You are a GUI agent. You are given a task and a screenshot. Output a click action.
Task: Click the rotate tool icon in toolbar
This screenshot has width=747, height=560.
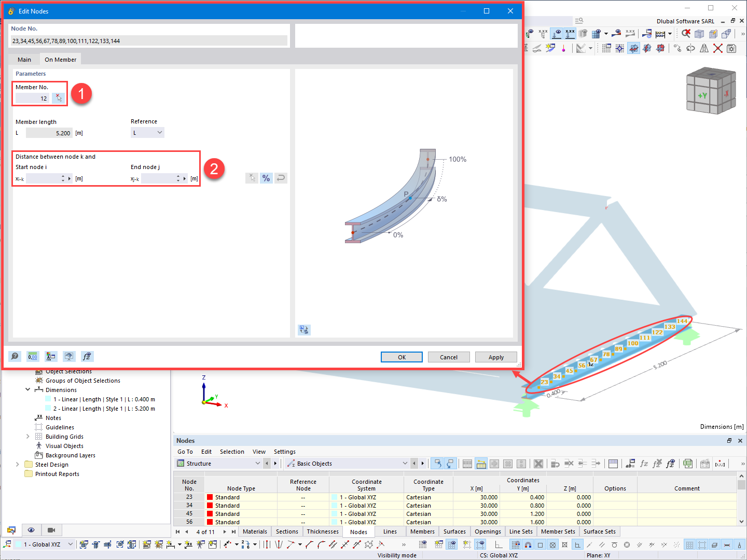pyautogui.click(x=691, y=48)
